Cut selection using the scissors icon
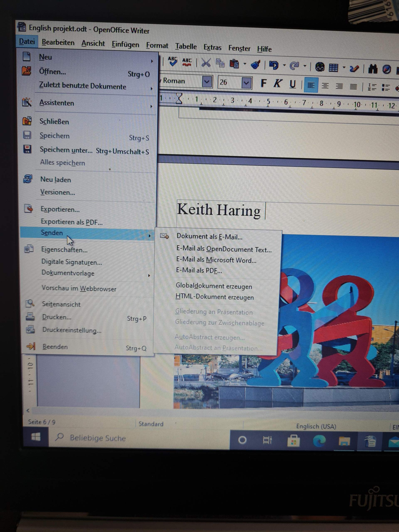 pyautogui.click(x=206, y=63)
